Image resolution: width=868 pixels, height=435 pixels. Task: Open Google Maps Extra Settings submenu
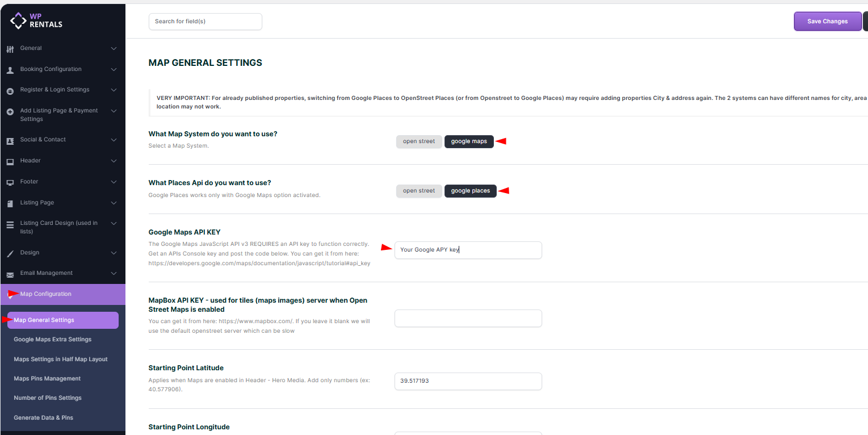pos(52,340)
